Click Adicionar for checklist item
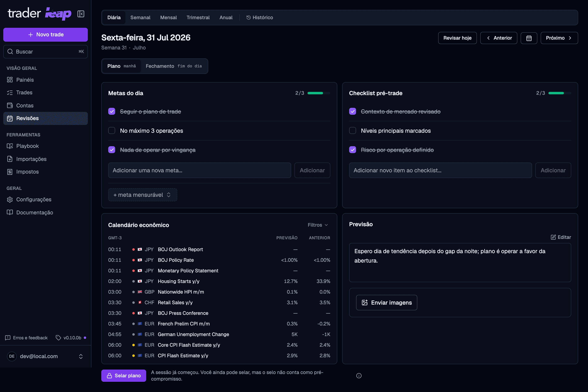This screenshot has width=588, height=392. 553,170
